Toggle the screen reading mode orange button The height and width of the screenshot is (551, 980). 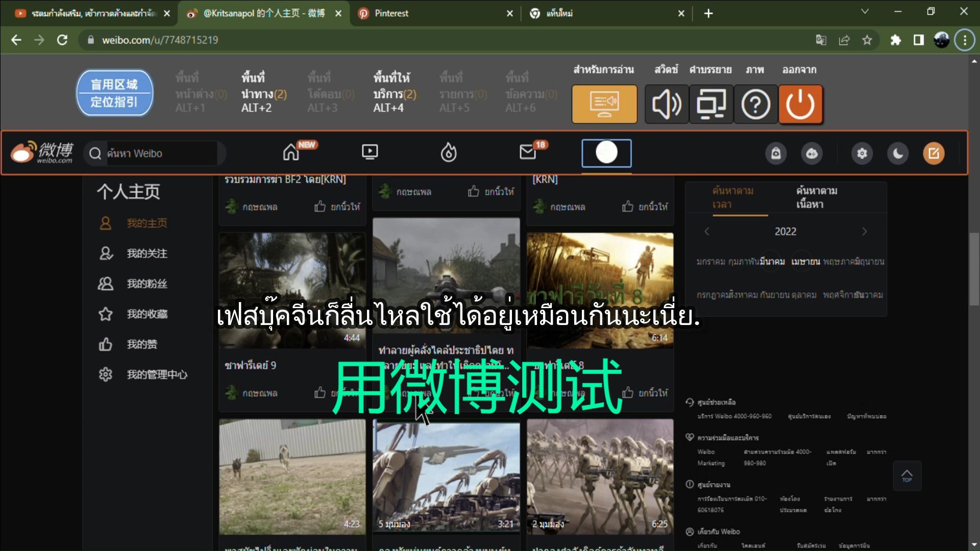pyautogui.click(x=604, y=104)
